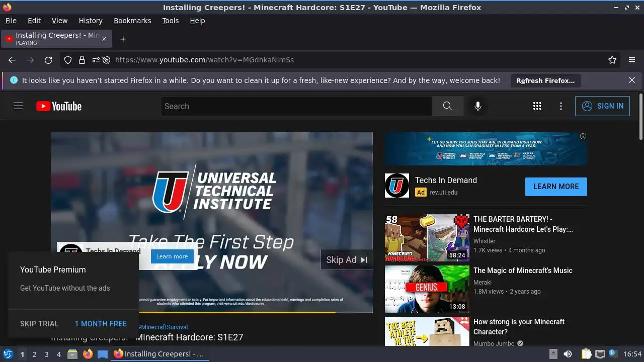Image resolution: width=644 pixels, height=362 pixels.
Task: Click the Techs In Demand channel logo
Action: [x=397, y=186]
